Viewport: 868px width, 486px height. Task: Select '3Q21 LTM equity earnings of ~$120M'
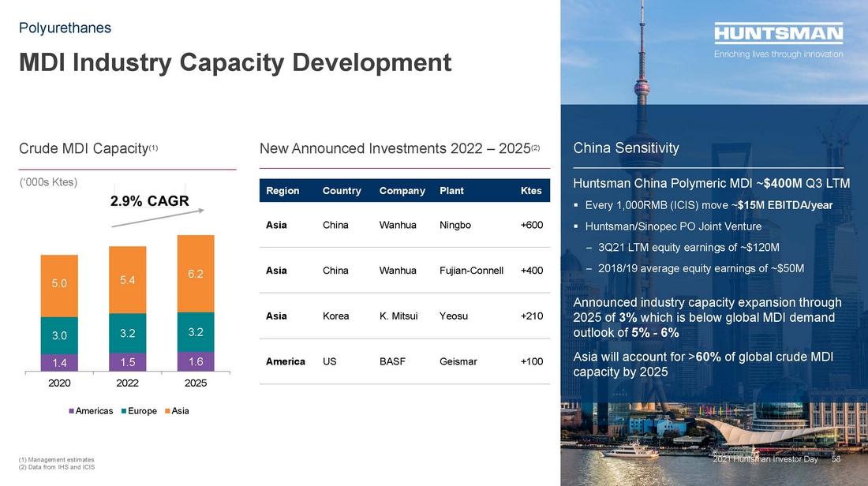pos(689,248)
